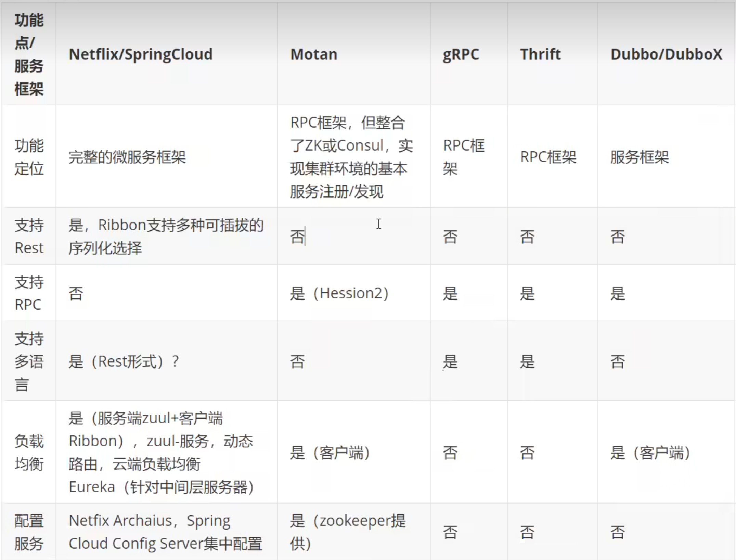Click the 配置服务 row label
This screenshot has width=736, height=560.
[29, 532]
